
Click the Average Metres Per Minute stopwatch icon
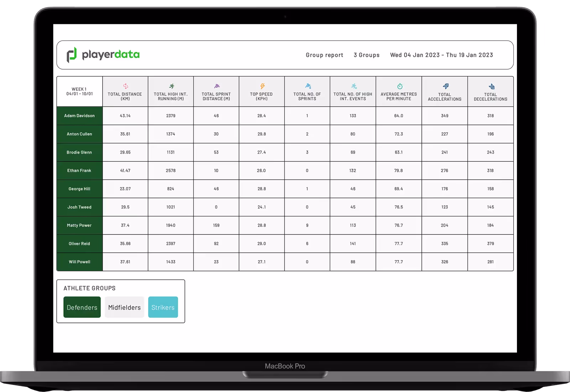(x=400, y=86)
